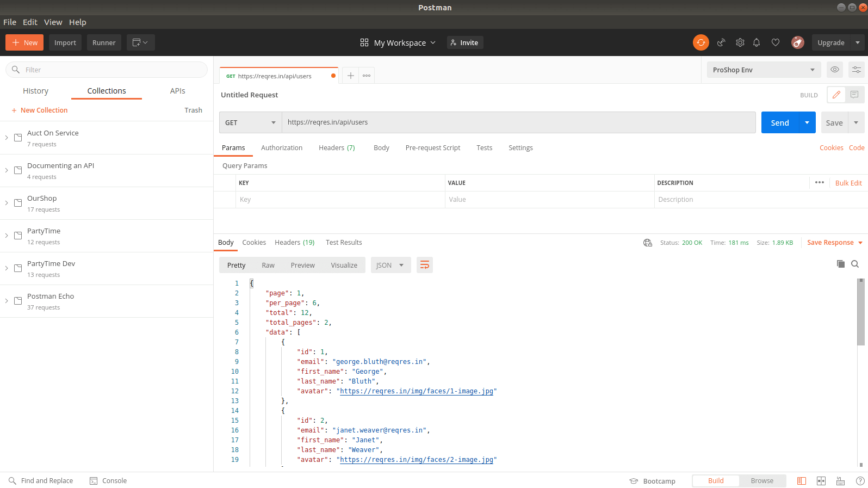Click the edit pencil icon
Screen dimensions: 868x488
(836, 95)
